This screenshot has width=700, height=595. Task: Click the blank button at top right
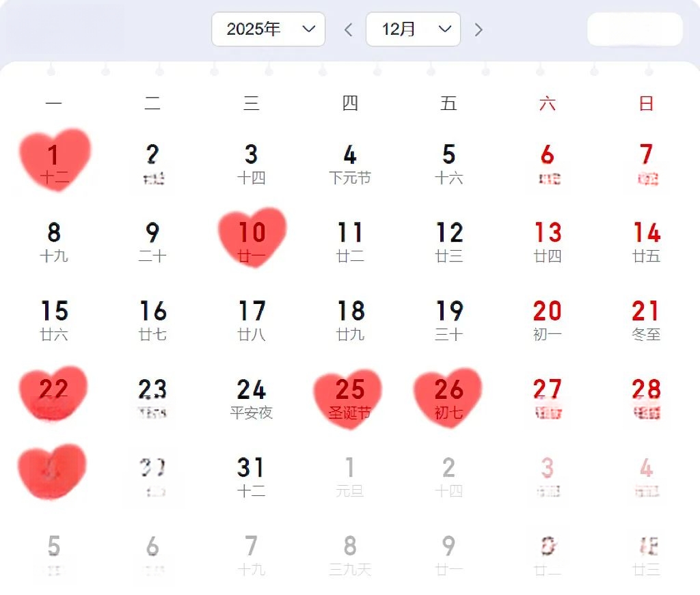coord(634,29)
